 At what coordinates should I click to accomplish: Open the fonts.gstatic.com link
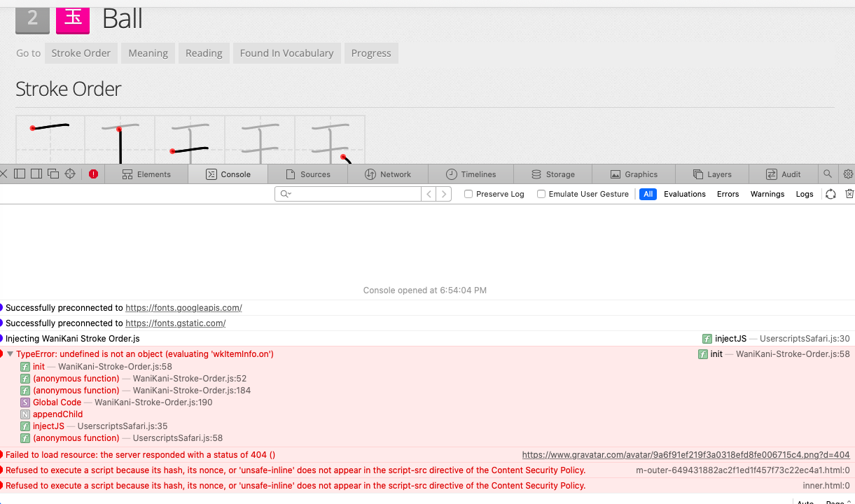click(175, 323)
